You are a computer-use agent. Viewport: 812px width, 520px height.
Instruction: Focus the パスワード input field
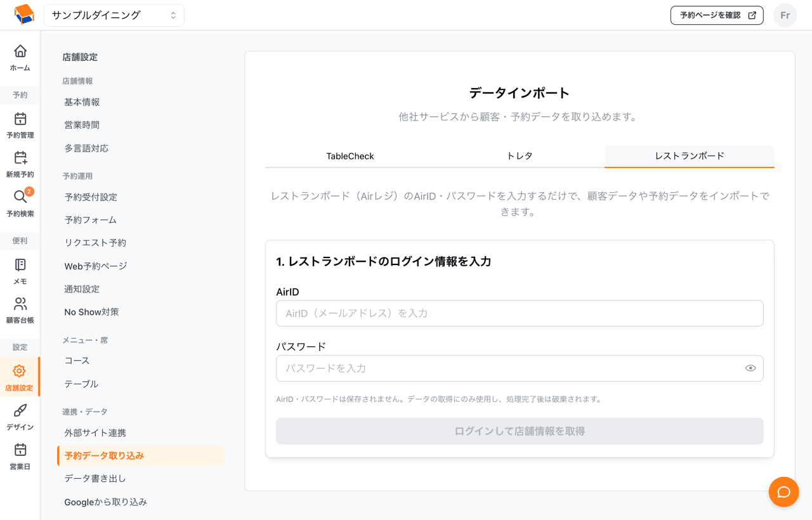pos(520,368)
